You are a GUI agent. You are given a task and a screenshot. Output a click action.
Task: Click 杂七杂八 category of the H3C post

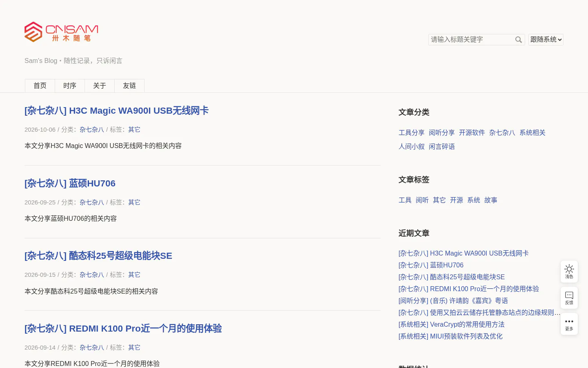[x=92, y=130]
